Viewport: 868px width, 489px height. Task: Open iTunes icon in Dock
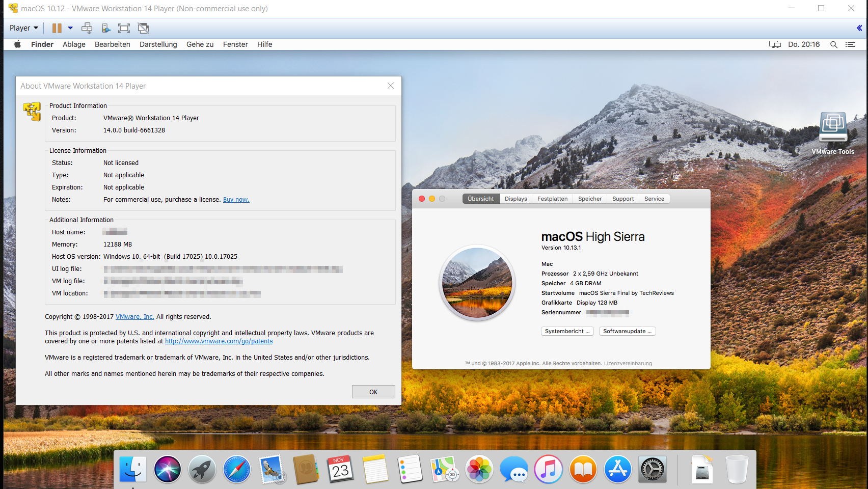tap(549, 469)
